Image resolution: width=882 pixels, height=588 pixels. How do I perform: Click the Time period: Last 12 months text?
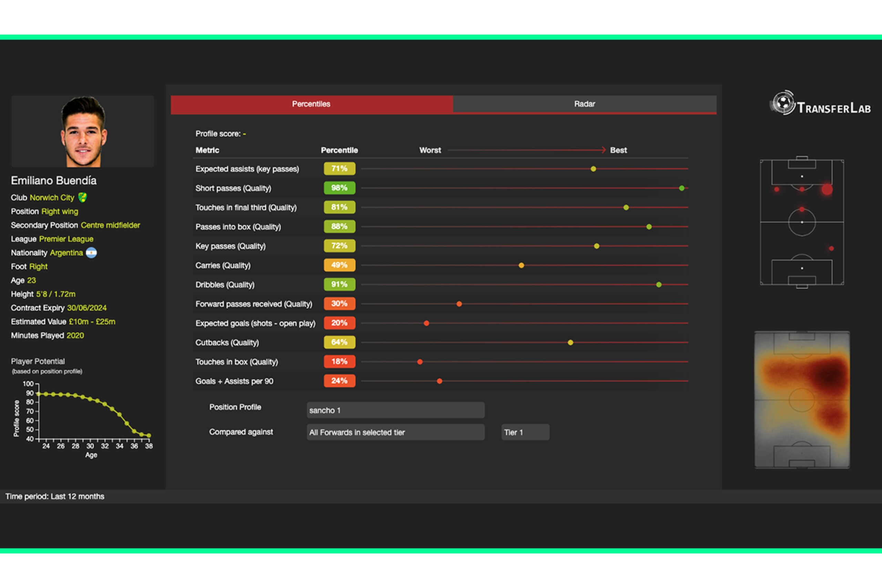click(55, 496)
